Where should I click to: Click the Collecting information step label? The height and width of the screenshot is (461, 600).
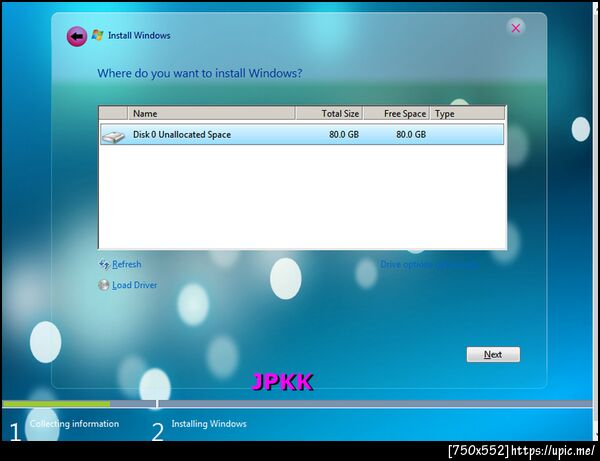(x=74, y=424)
